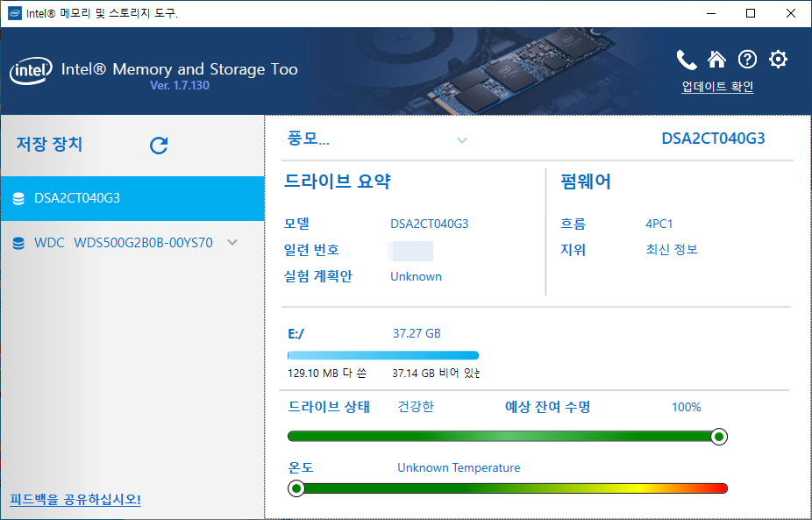Click the disk icon beside DSA2CT040G3
812x520 pixels.
coord(18,198)
